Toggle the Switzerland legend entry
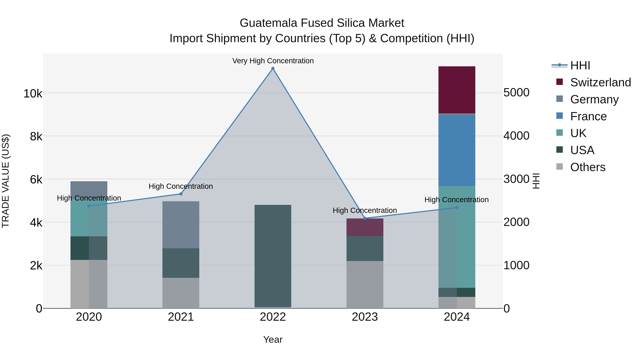This screenshot has width=644, height=362. [x=594, y=82]
